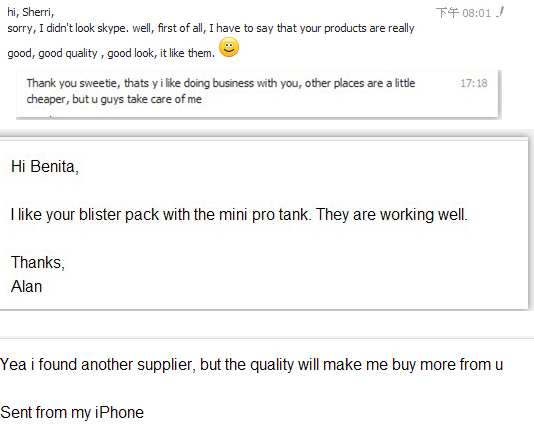Click the divider line above the 'Yea i found' message
The image size is (534, 438).
pos(267,338)
